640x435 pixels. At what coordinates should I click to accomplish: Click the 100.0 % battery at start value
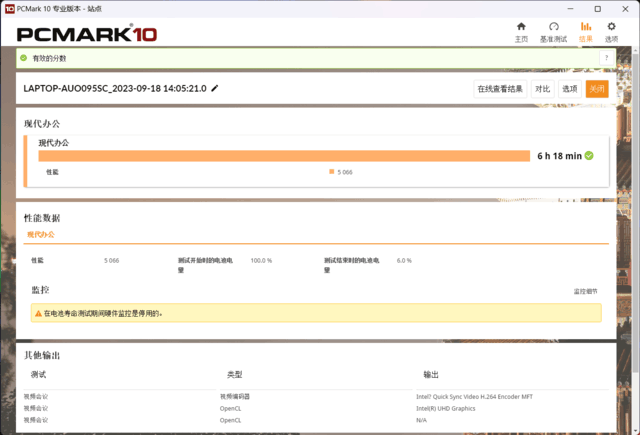tap(261, 260)
